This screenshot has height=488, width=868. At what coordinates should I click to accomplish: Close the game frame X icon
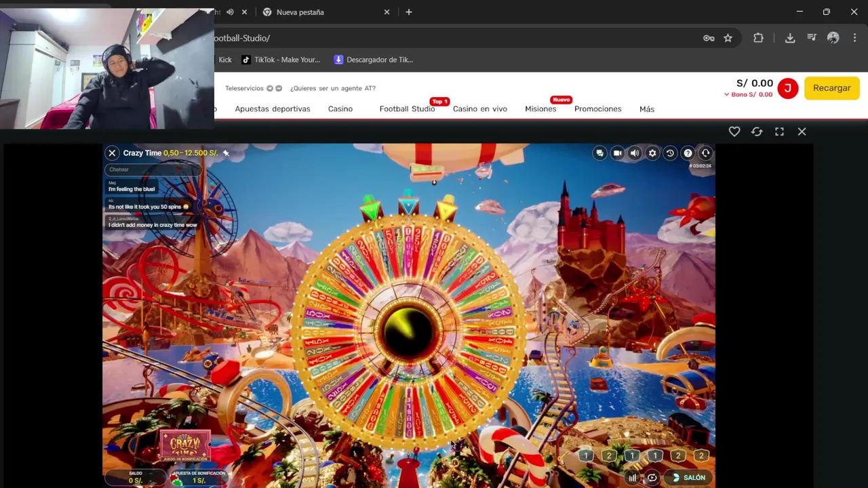[x=802, y=131]
